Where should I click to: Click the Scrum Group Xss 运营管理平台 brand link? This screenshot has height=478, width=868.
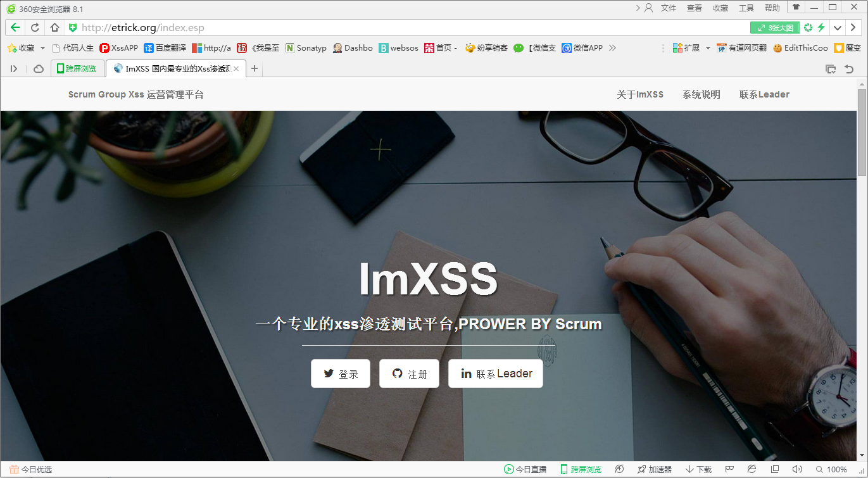click(x=136, y=94)
